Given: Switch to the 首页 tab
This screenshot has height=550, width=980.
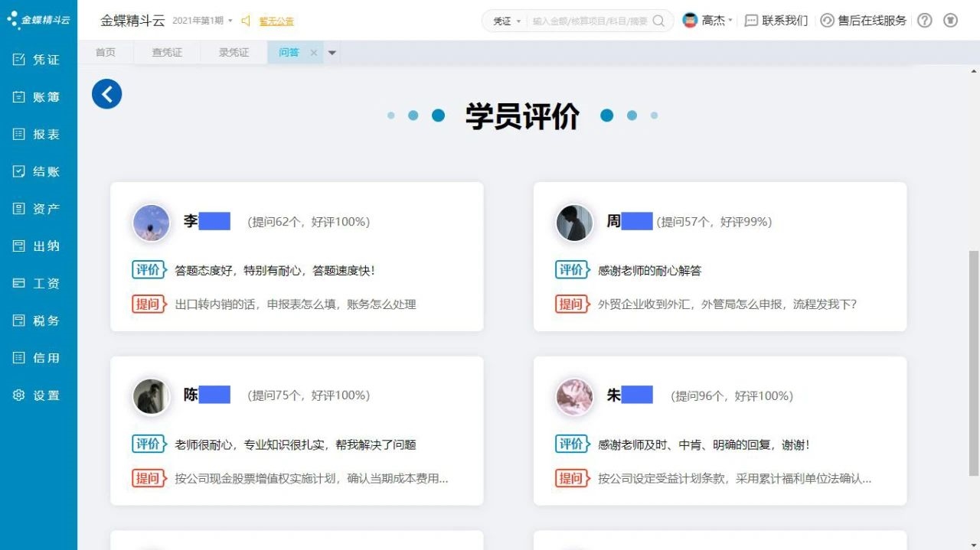Looking at the screenshot, I should click(x=105, y=53).
